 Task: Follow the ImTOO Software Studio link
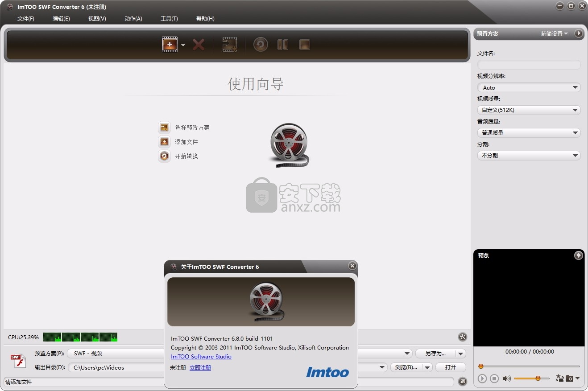coord(201,356)
